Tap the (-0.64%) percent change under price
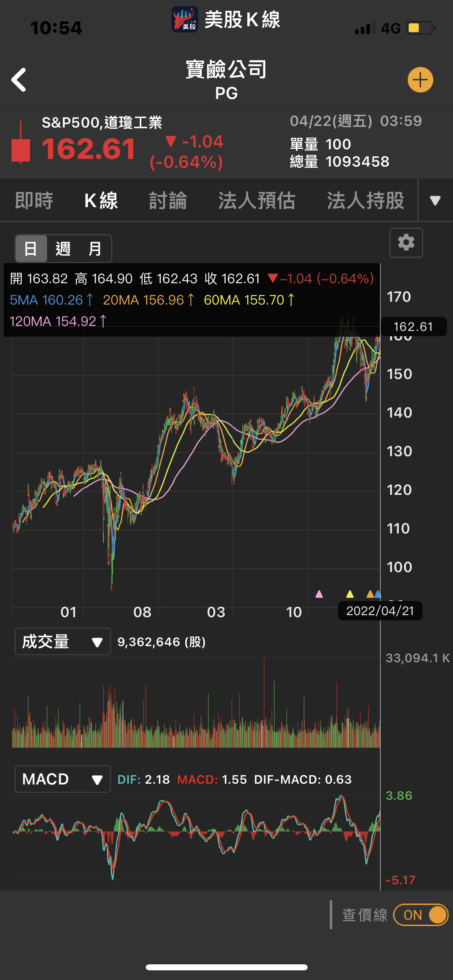Screen dimensions: 453x980 [186, 162]
